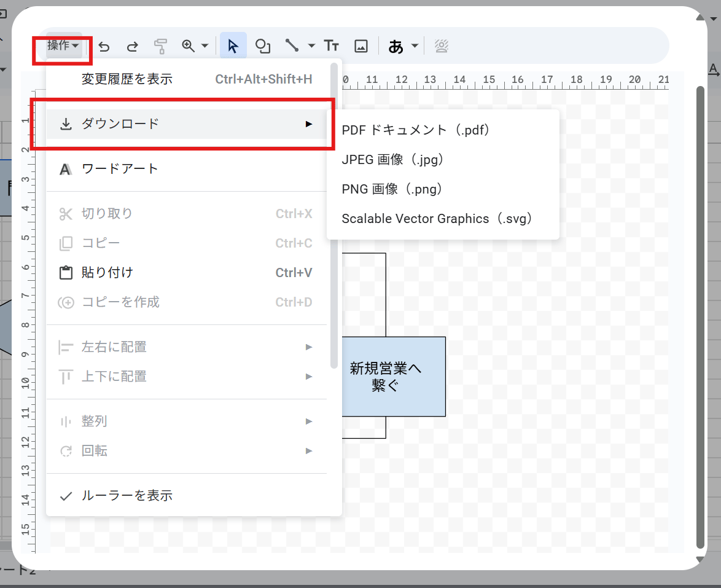
Task: Click the Redo icon in the toolbar
Action: [x=131, y=45]
